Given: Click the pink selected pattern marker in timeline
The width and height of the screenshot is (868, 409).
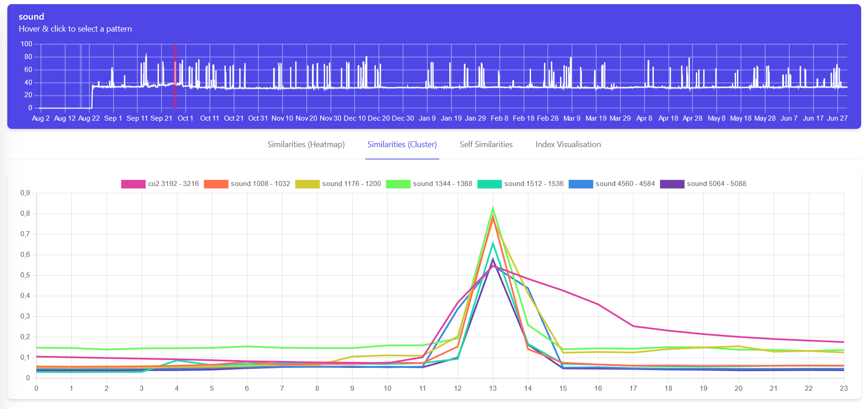Looking at the screenshot, I should (174, 76).
